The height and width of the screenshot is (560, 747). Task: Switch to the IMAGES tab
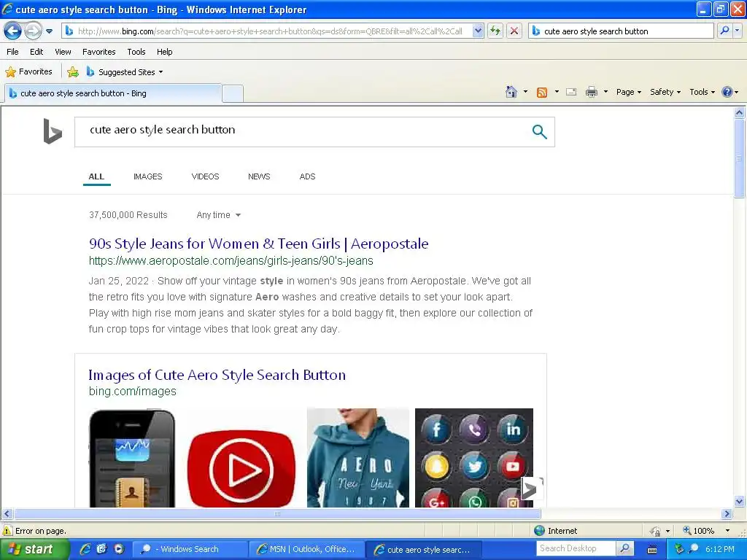pos(147,176)
